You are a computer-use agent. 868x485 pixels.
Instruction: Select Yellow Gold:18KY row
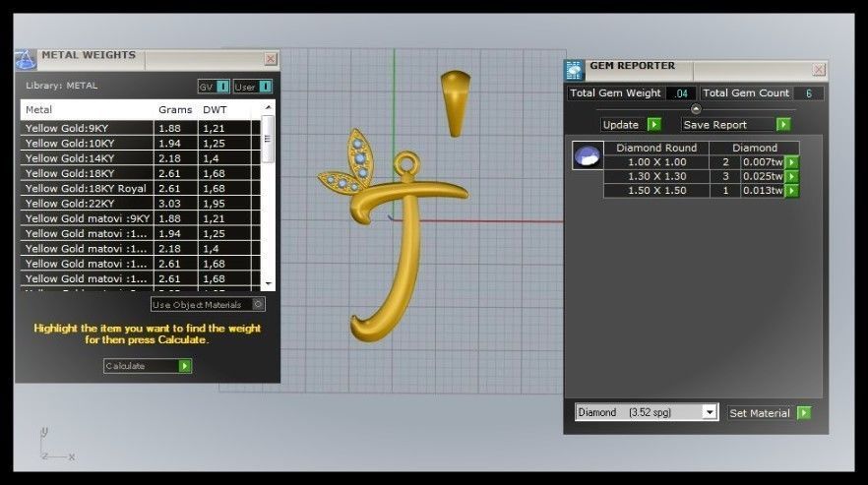tap(141, 173)
